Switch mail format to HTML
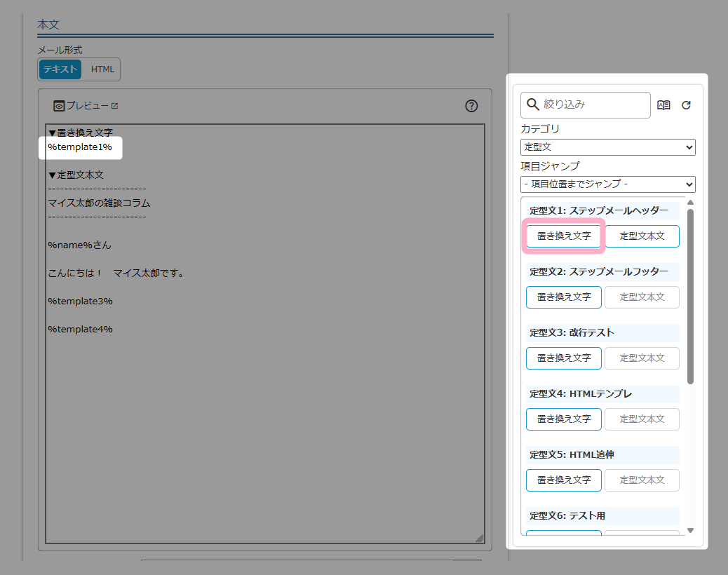The width and height of the screenshot is (728, 575). [x=102, y=69]
